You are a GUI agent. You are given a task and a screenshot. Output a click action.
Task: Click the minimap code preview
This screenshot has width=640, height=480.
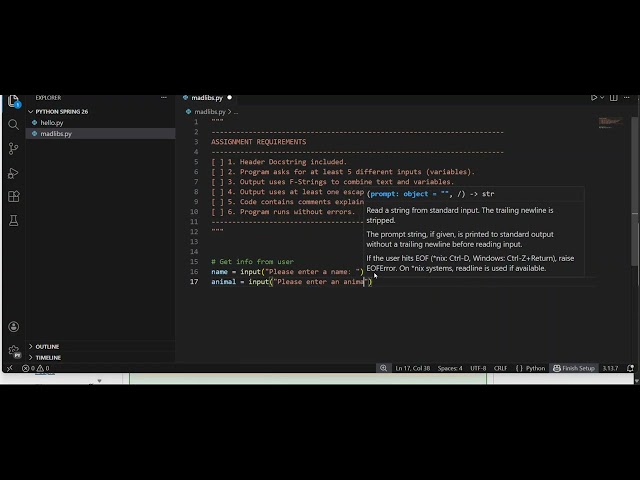[x=610, y=122]
